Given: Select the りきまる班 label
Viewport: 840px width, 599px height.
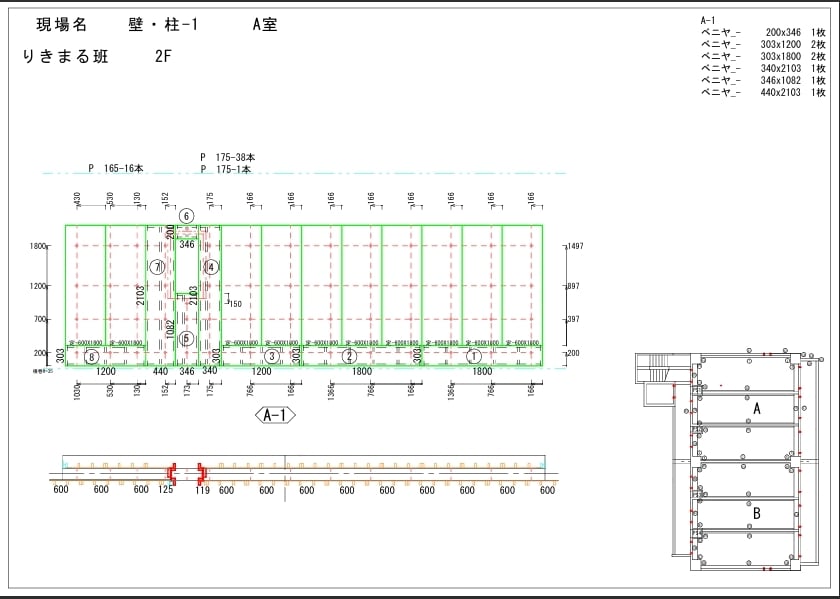Looking at the screenshot, I should 65,56.
